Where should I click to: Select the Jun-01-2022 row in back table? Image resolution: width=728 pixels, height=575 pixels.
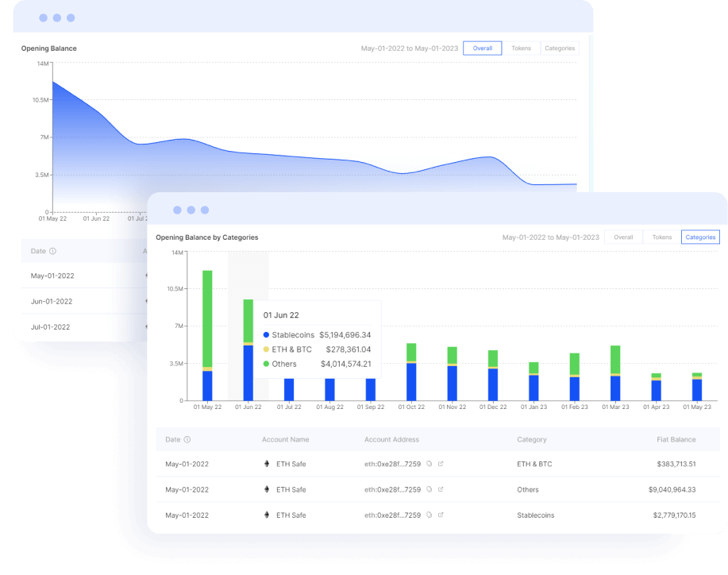(52, 301)
